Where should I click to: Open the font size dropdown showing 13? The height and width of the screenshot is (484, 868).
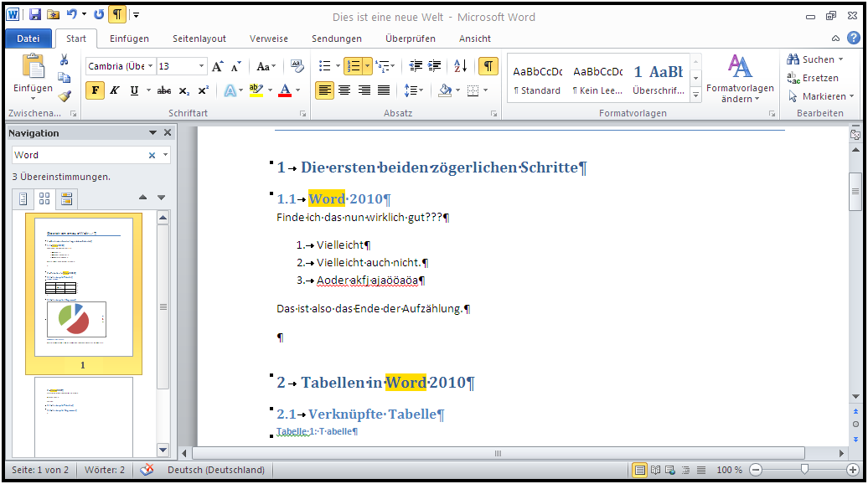click(x=201, y=66)
